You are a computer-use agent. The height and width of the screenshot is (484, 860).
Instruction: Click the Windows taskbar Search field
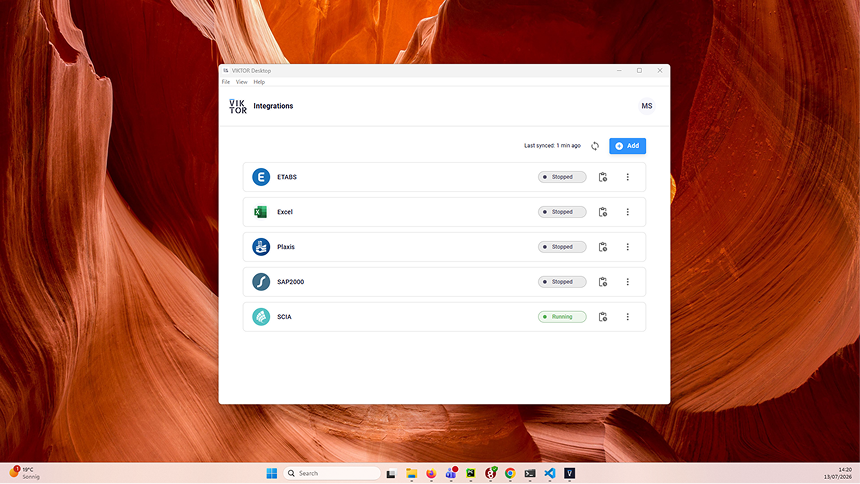332,473
